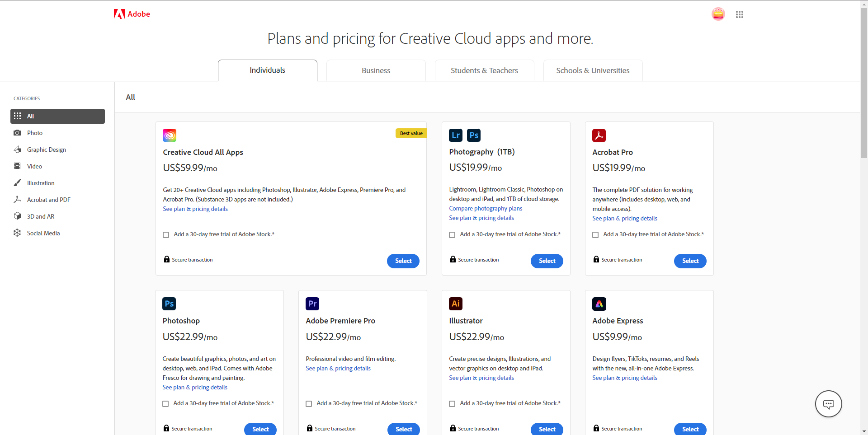Viewport: 868px width, 435px height.
Task: Open Compare photography plans link
Action: (x=486, y=208)
